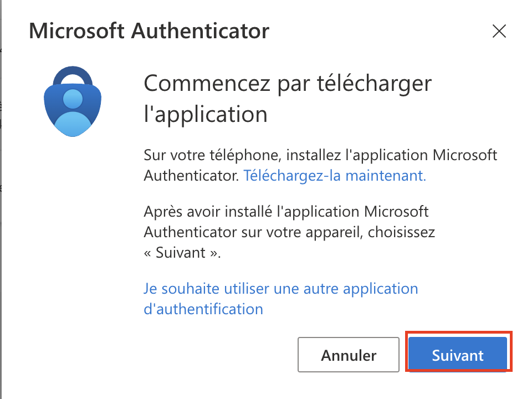Click the word "Microsoft" in the dialog title
Image resolution: width=532 pixels, height=399 pixels.
coord(76,31)
